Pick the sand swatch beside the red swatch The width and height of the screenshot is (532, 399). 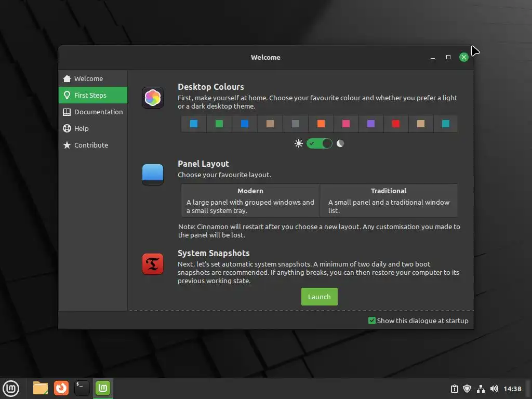coord(421,124)
